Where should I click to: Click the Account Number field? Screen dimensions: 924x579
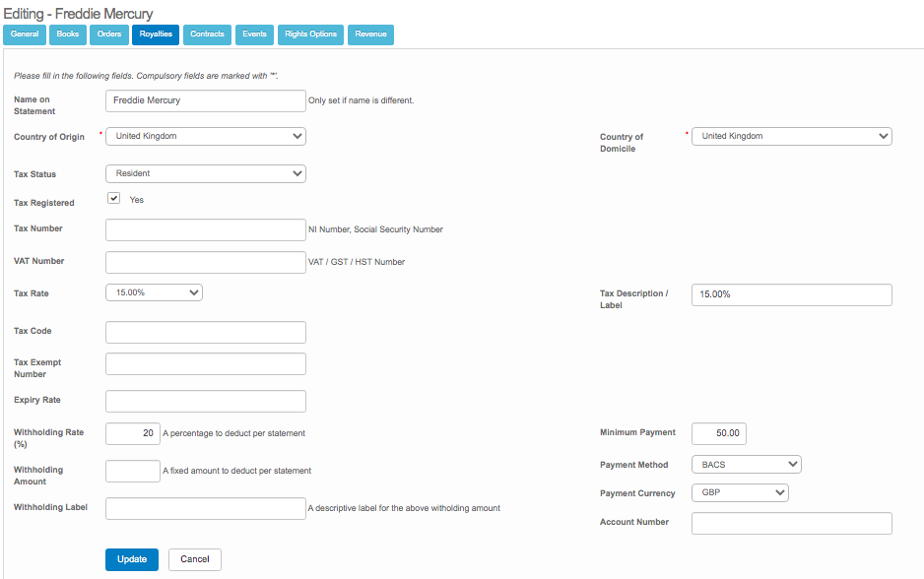coord(791,523)
